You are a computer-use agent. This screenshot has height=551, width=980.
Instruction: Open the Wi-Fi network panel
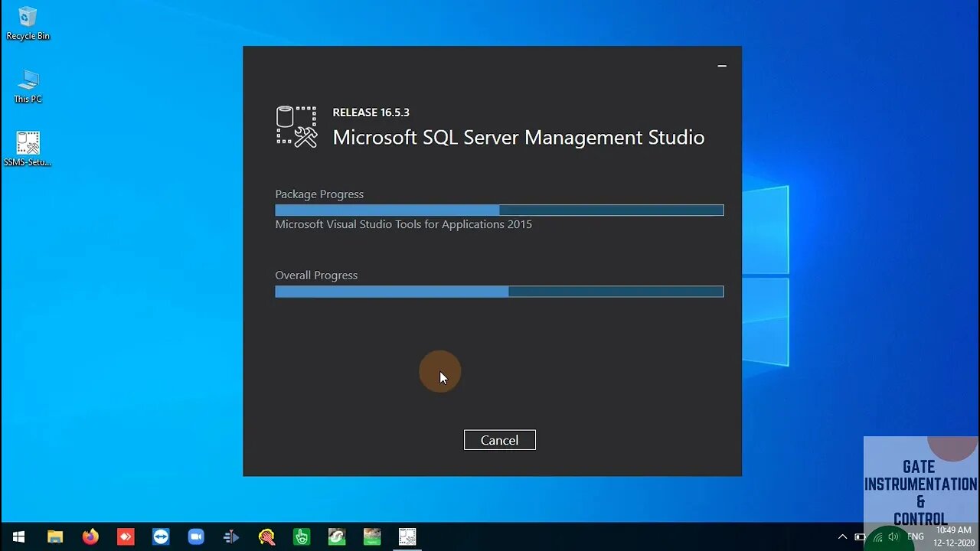[x=877, y=536]
